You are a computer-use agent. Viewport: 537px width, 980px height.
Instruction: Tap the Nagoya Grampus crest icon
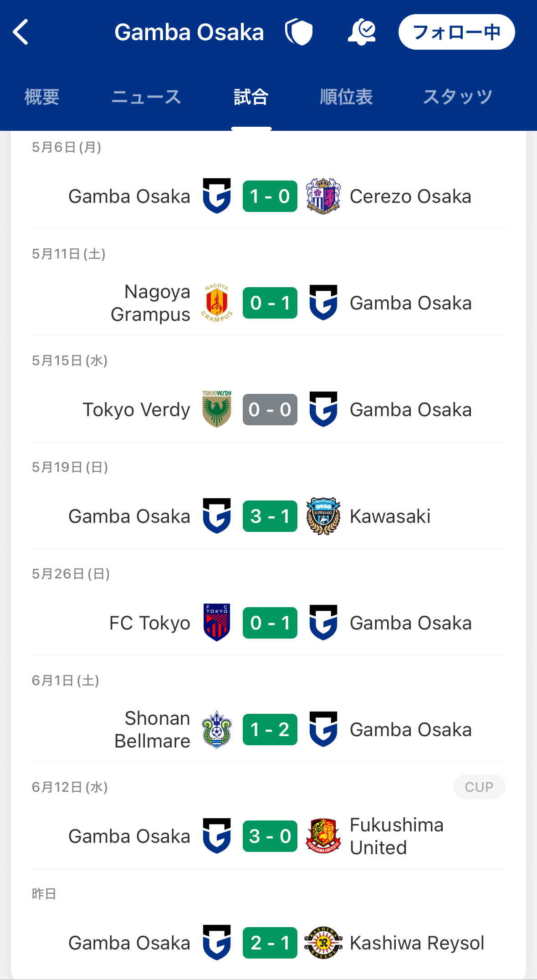click(217, 303)
